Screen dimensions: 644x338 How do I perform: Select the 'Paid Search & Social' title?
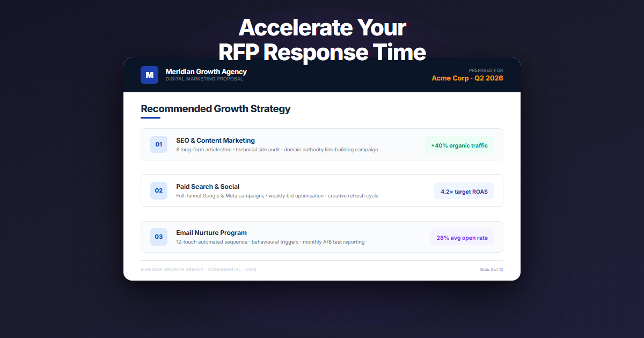click(x=208, y=187)
